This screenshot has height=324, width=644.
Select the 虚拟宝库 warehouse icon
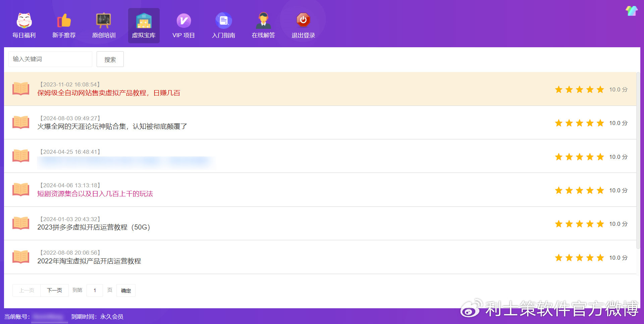point(144,21)
